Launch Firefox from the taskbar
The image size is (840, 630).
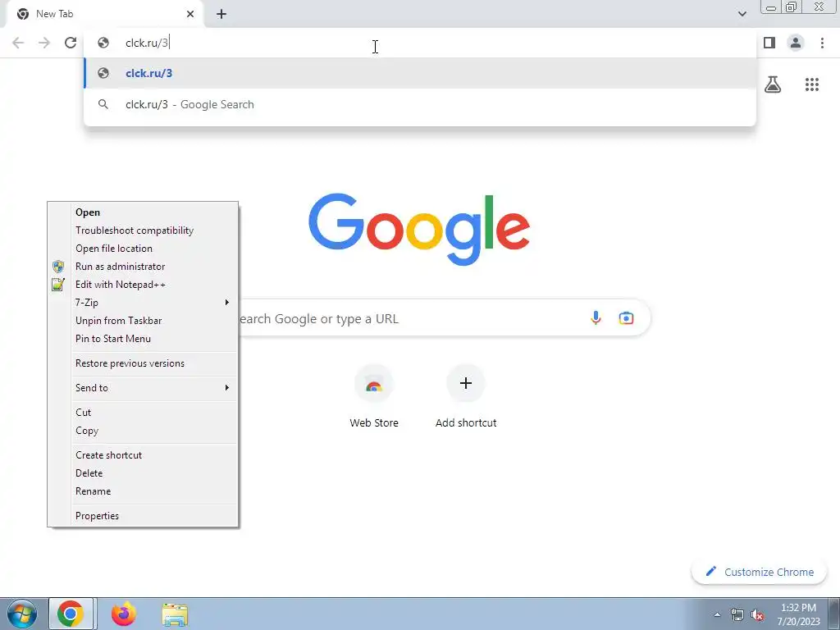coord(123,614)
